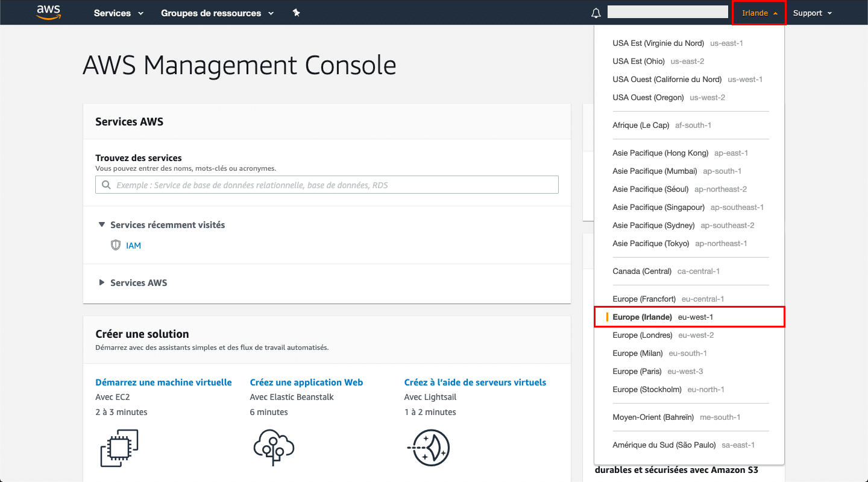Open the Services dropdown menu
The width and height of the screenshot is (868, 482).
click(119, 13)
